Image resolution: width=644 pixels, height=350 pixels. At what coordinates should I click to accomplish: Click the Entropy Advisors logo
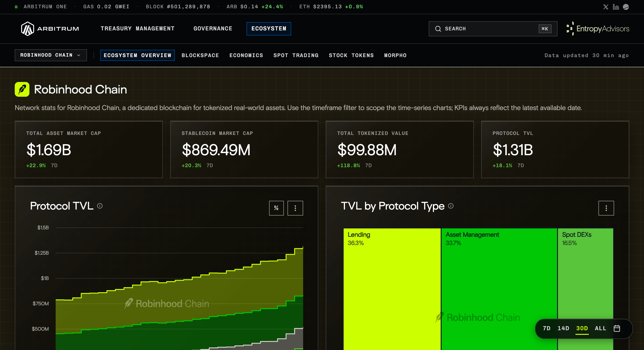pyautogui.click(x=598, y=29)
